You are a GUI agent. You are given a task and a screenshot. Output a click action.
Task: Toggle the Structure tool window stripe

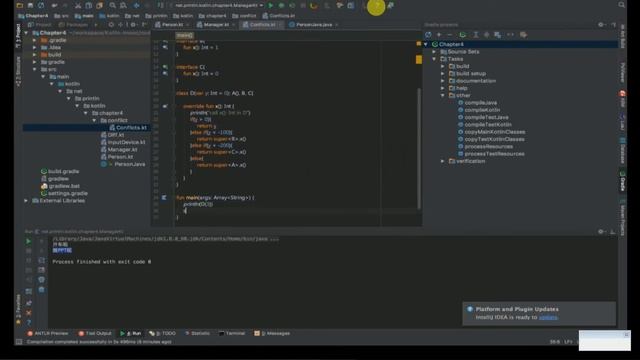tap(18, 71)
